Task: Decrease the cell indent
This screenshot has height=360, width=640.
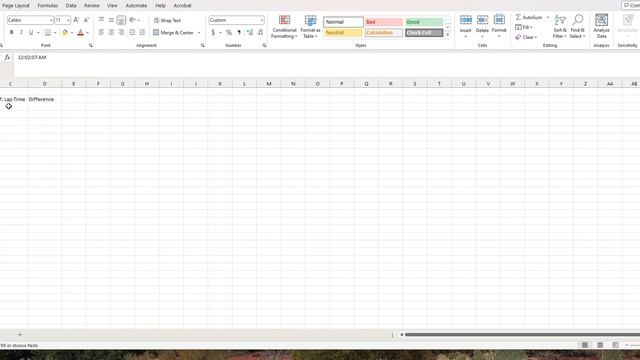Action: [132, 32]
